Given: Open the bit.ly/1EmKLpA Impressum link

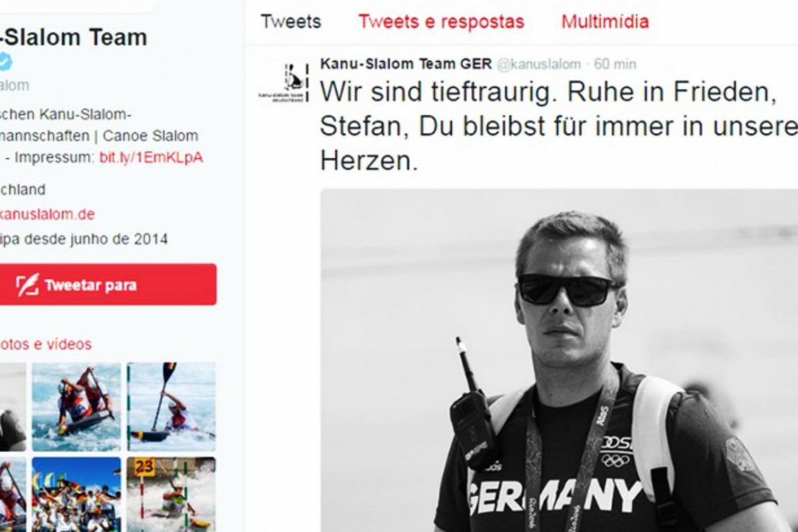Looking at the screenshot, I should pyautogui.click(x=151, y=157).
